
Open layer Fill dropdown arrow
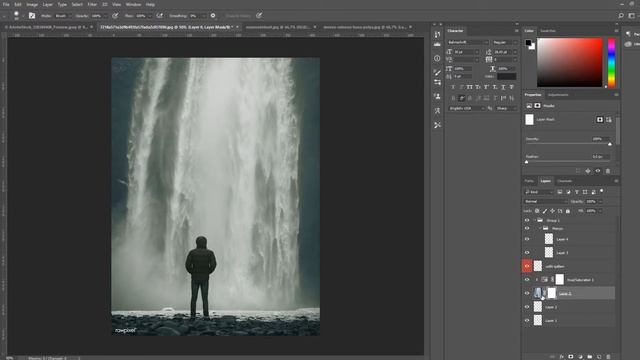point(600,211)
